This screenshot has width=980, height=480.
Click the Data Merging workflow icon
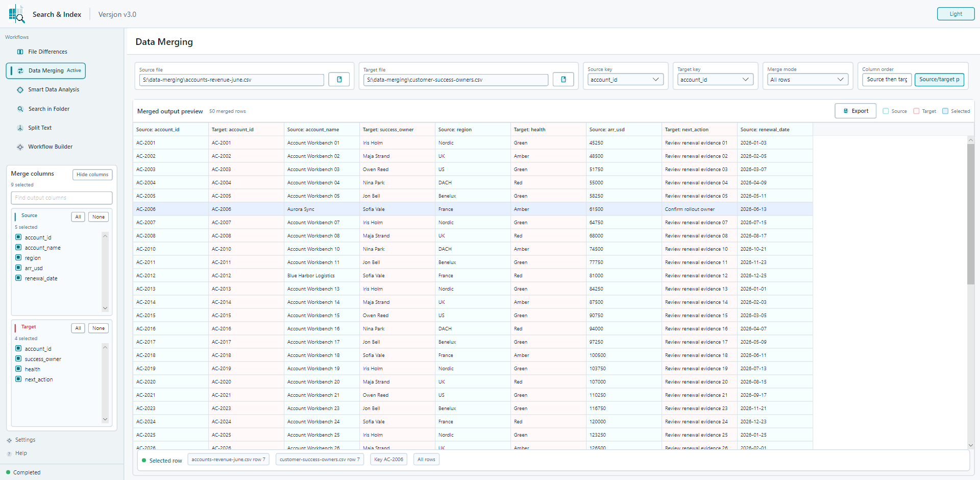[20, 70]
